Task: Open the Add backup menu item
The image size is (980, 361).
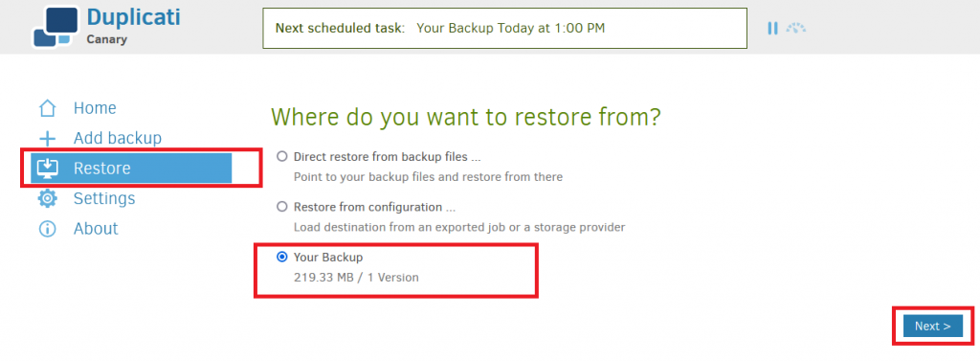Action: pyautogui.click(x=118, y=138)
